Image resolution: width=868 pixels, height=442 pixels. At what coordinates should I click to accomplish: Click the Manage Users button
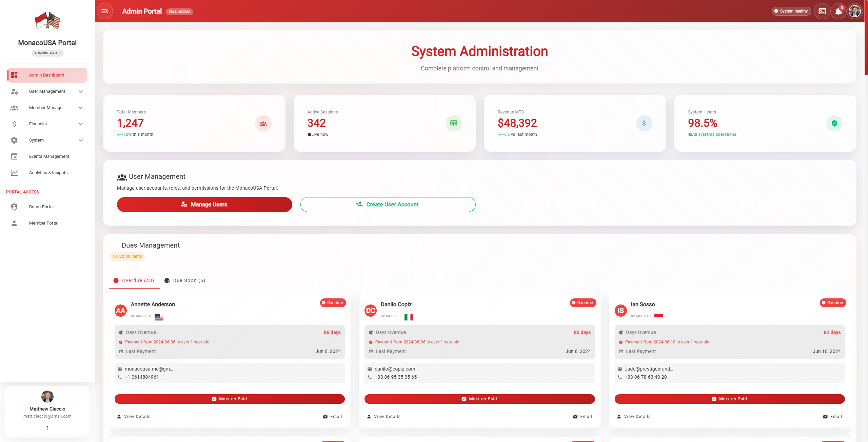coord(204,205)
